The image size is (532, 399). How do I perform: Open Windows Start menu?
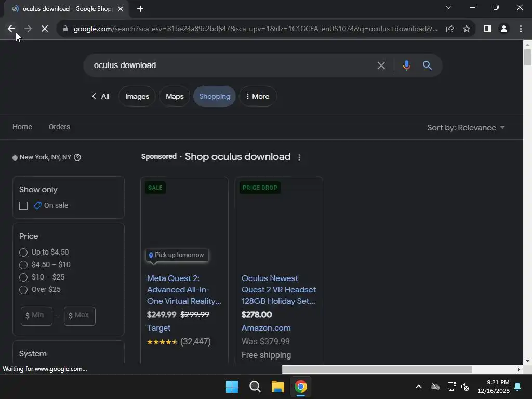tap(232, 387)
